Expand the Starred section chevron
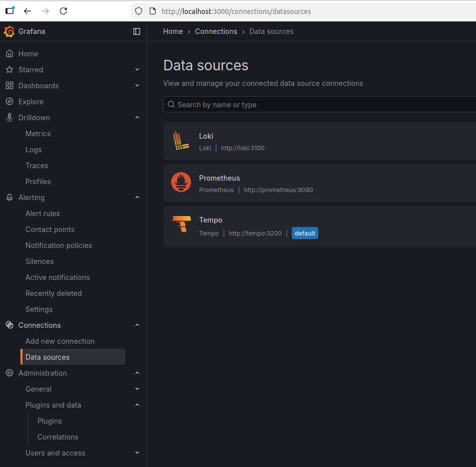Viewport: 476px width, 467px height. coord(137,70)
